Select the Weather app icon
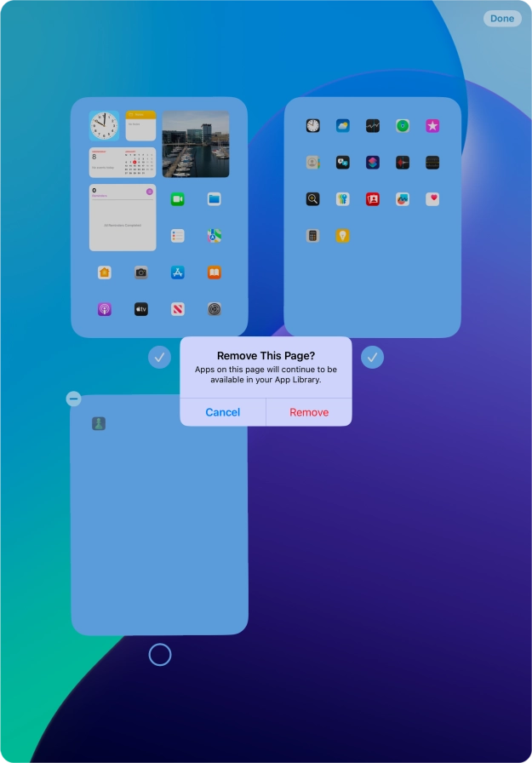Image resolution: width=532 pixels, height=763 pixels. pos(343,126)
